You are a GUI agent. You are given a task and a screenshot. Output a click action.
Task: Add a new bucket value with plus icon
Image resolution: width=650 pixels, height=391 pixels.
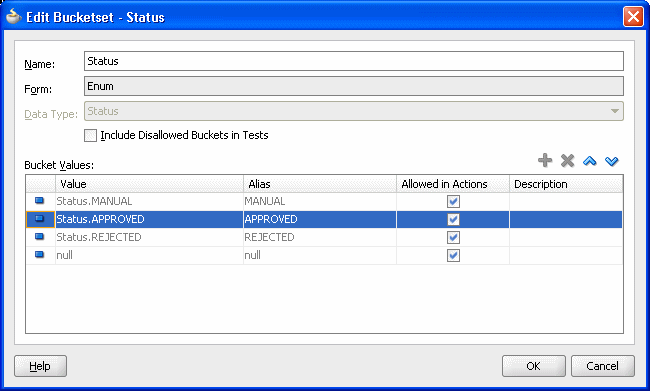coord(545,160)
